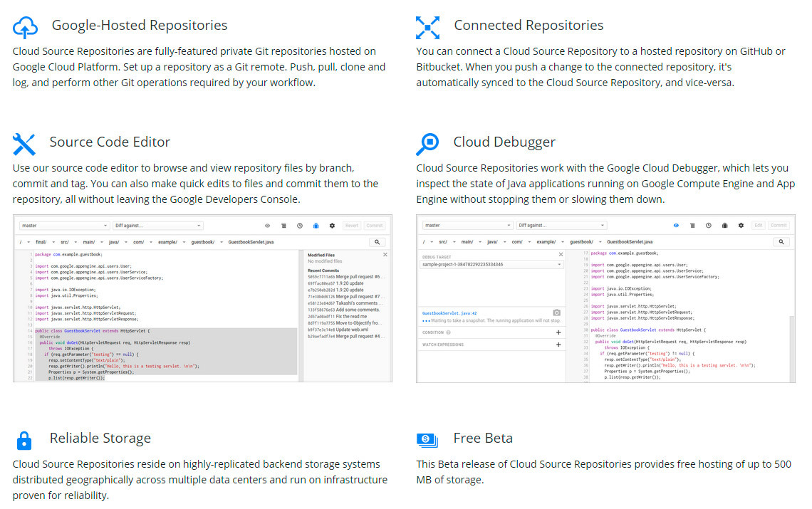This screenshot has height=509, width=812.
Task: Click the Connected Repositories icon
Action: click(x=428, y=27)
